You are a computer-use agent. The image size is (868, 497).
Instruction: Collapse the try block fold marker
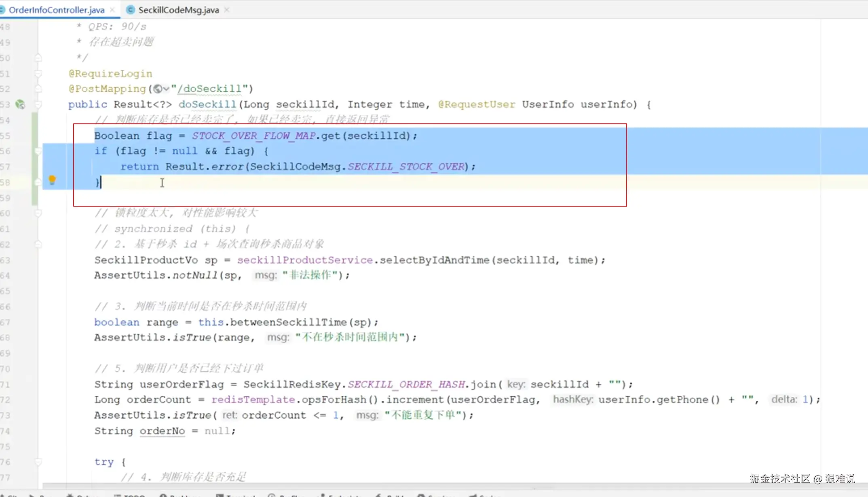38,462
